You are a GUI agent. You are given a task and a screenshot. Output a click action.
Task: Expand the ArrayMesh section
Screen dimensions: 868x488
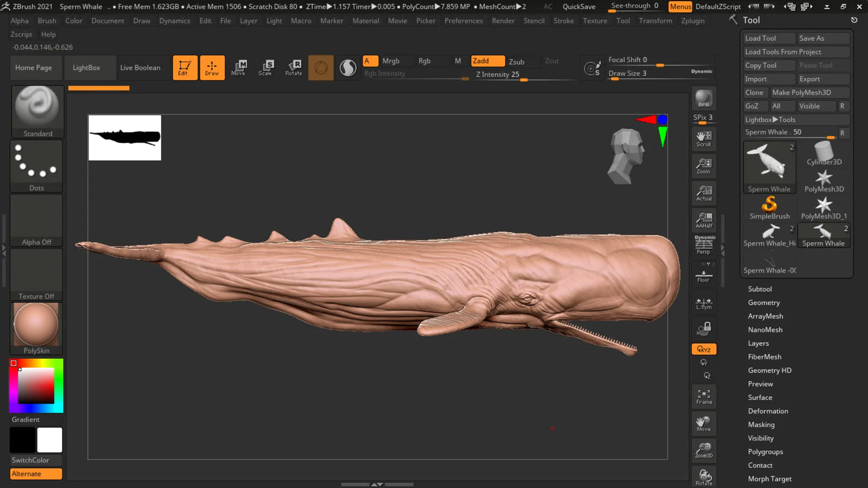coord(765,316)
